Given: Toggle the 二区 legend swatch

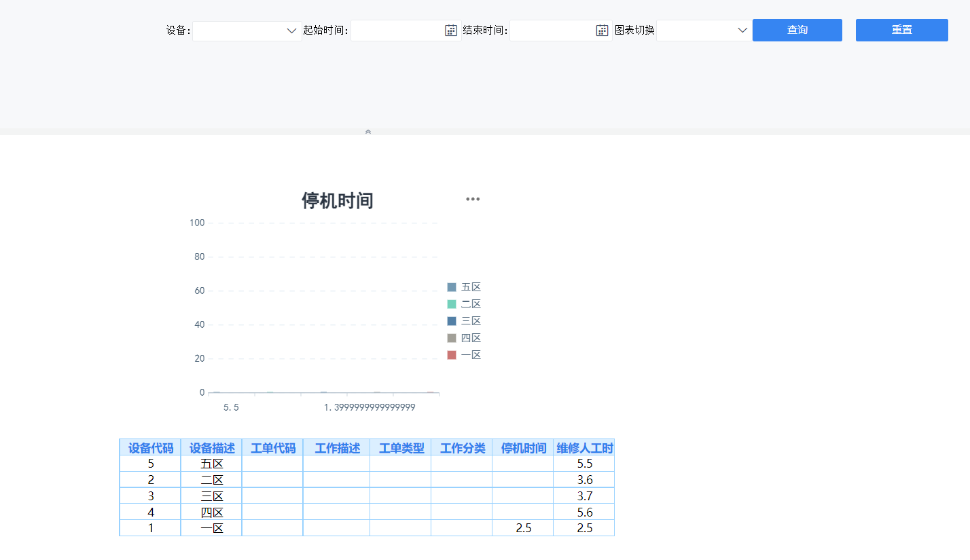Looking at the screenshot, I should (452, 304).
